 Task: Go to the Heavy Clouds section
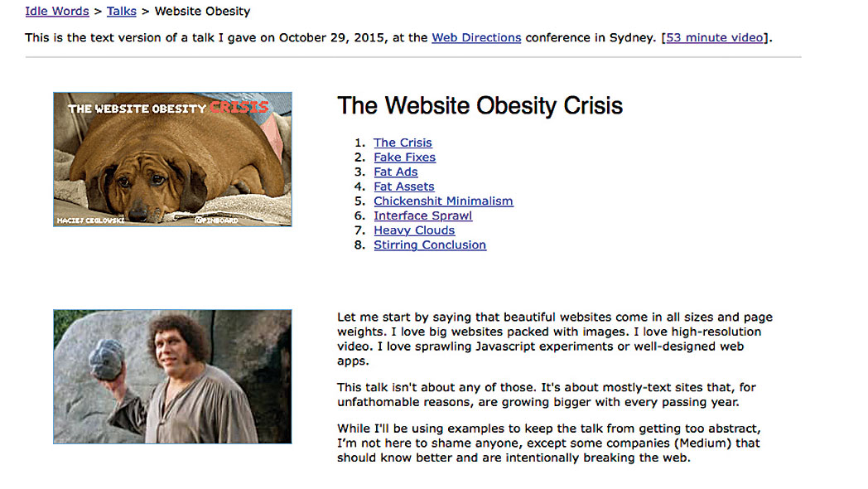coord(414,230)
